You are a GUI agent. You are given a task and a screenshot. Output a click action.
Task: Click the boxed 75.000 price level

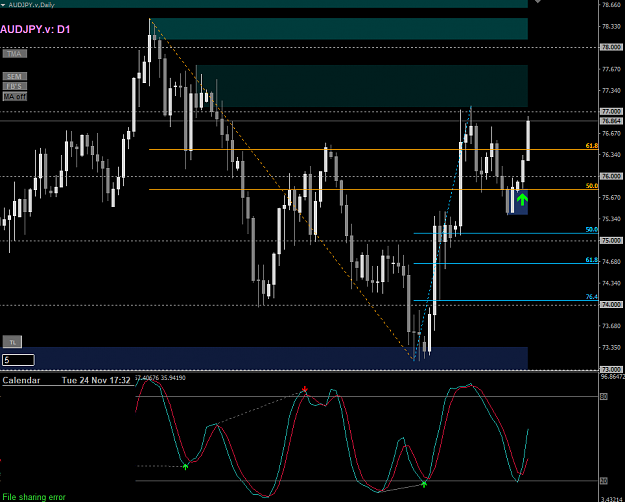(x=611, y=240)
